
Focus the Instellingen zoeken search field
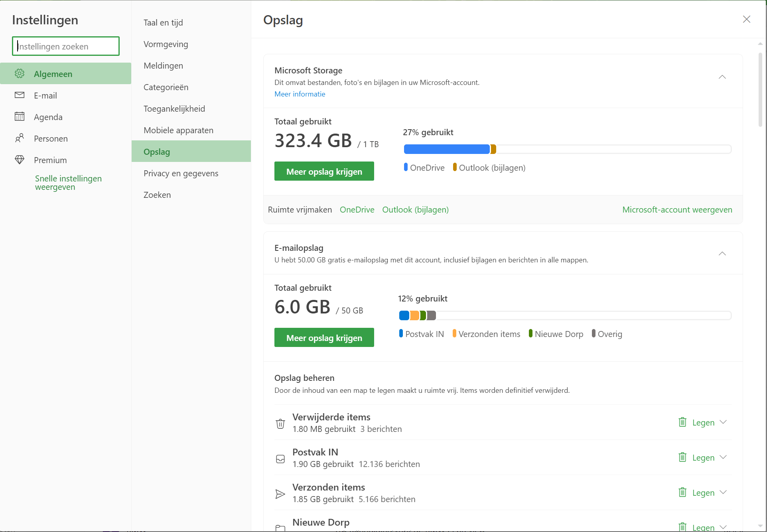(x=66, y=46)
